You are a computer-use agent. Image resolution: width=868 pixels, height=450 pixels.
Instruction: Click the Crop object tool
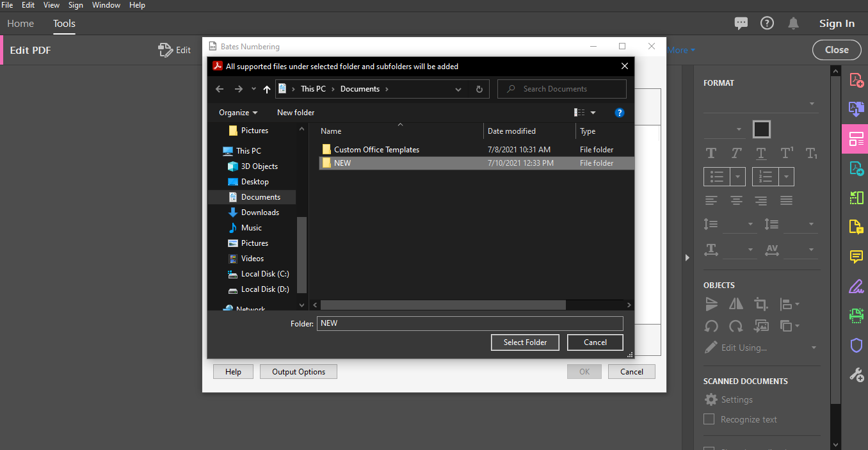760,304
